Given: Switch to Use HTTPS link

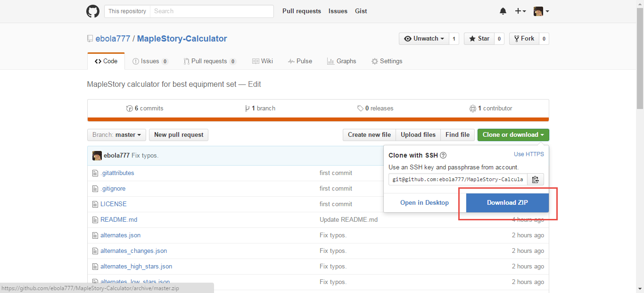Looking at the screenshot, I should (x=529, y=154).
